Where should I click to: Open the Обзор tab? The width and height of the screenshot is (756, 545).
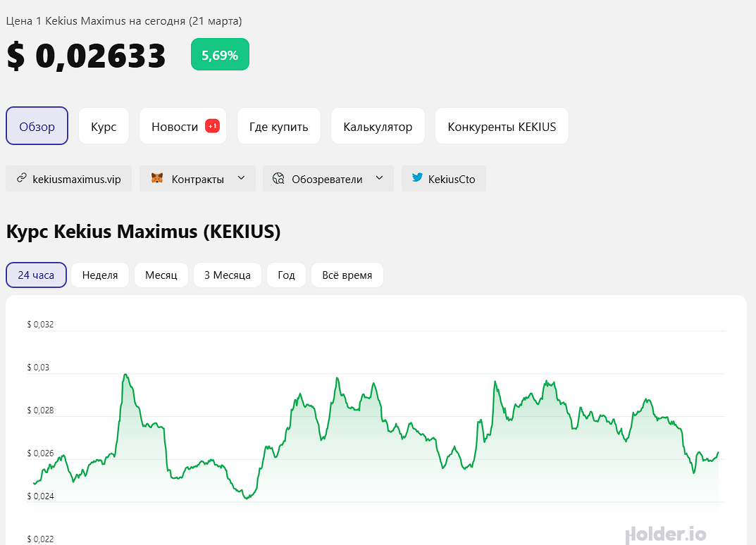(x=37, y=127)
